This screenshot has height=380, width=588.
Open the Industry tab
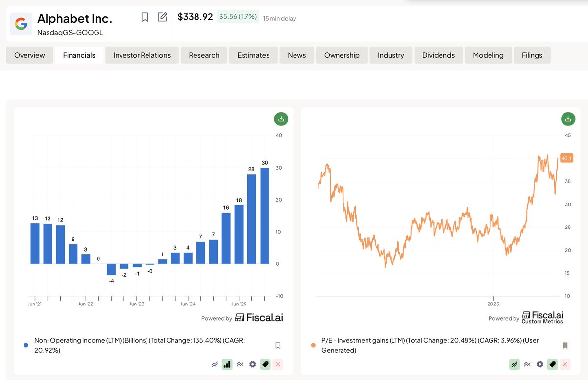pyautogui.click(x=391, y=55)
